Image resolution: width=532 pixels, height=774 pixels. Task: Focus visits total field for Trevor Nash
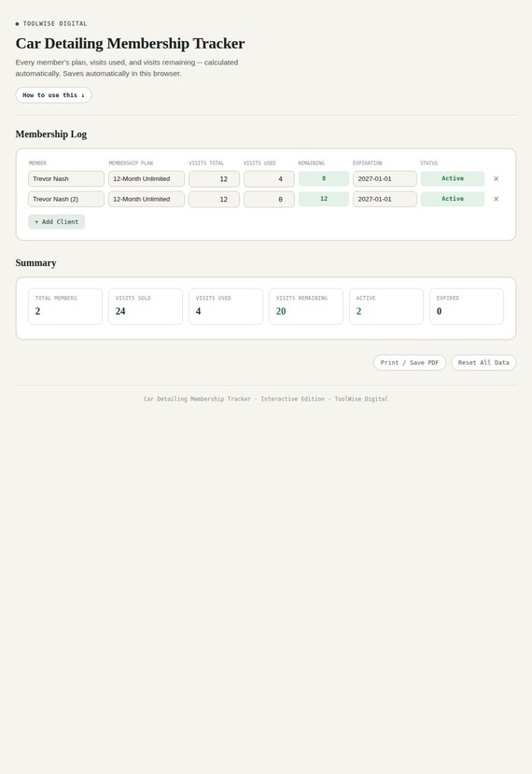click(214, 178)
